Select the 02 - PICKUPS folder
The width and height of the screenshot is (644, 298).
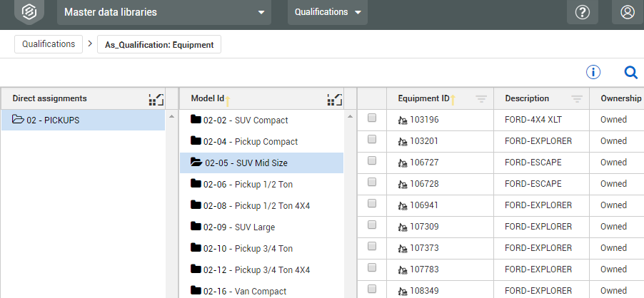click(x=53, y=120)
